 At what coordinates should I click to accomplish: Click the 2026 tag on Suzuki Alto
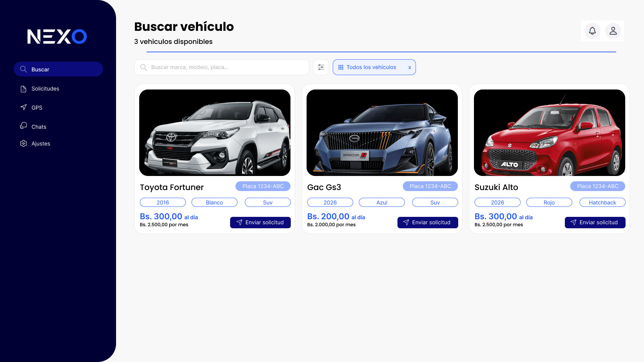(497, 202)
